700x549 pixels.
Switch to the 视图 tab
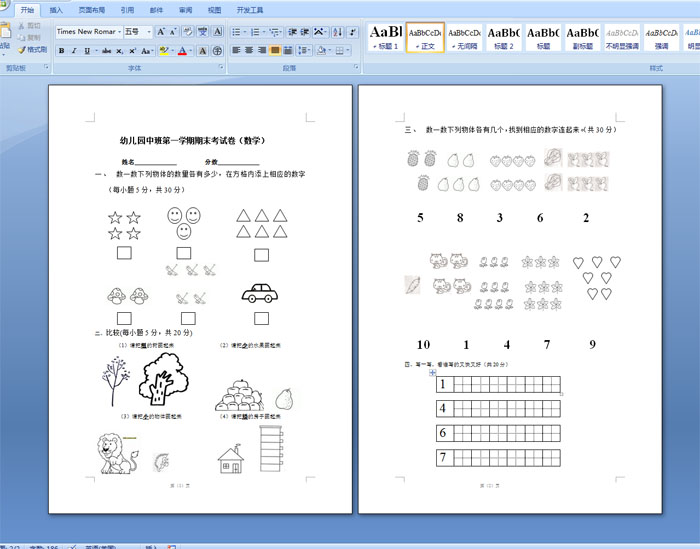coord(214,10)
